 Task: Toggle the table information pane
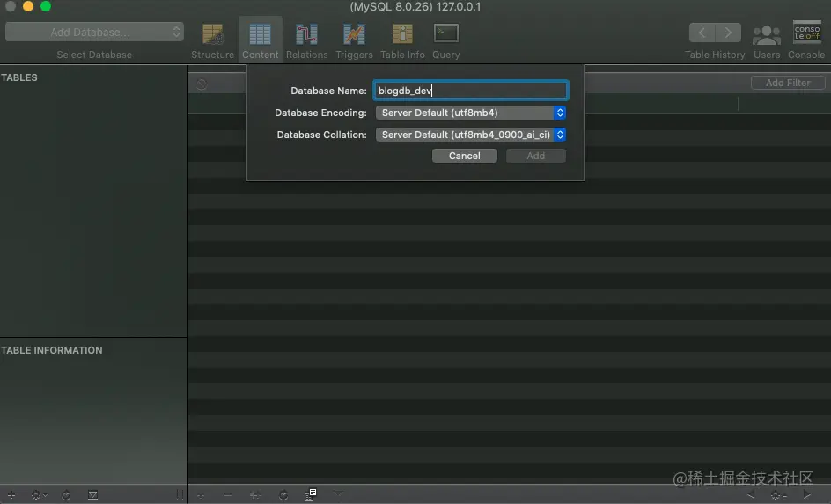pos(92,495)
